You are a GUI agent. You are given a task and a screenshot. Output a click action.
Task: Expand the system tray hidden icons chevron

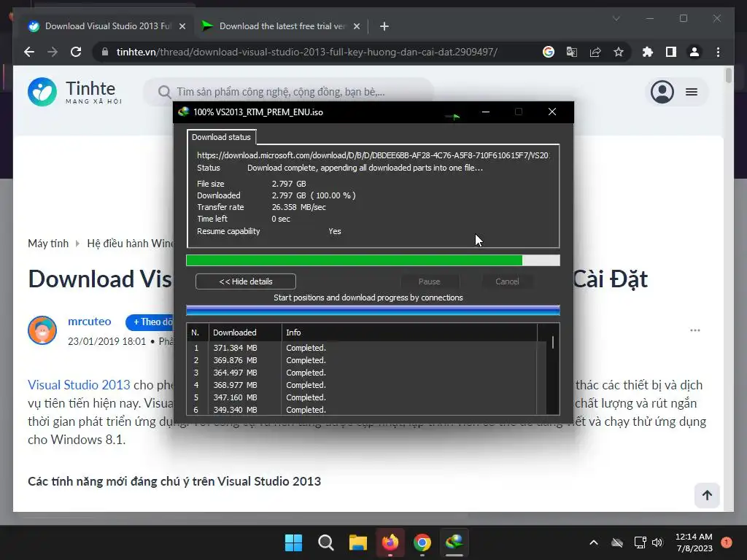click(x=594, y=542)
